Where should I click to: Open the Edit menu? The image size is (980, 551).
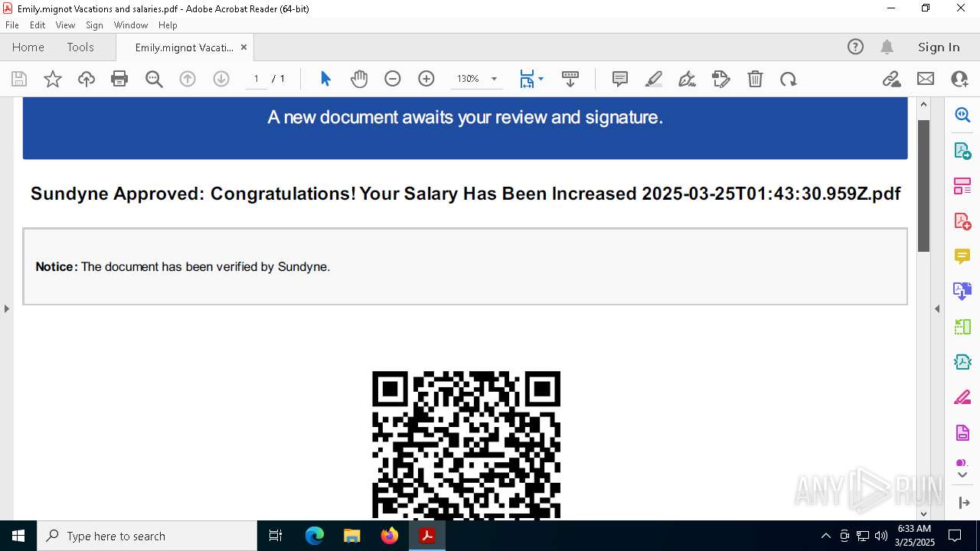(38, 25)
